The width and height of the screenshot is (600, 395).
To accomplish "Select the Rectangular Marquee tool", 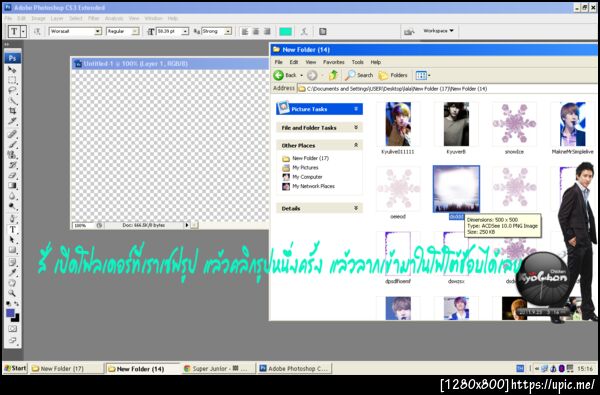I will pos(12,80).
